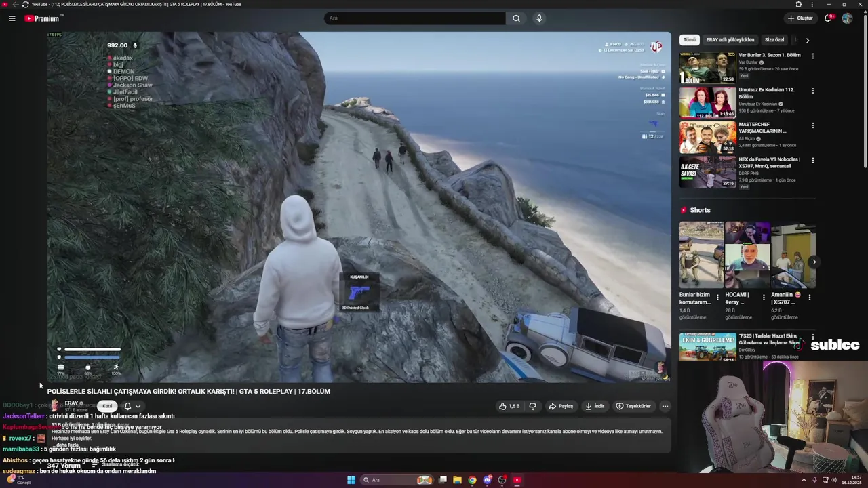This screenshot has width=868, height=488.
Task: Click the GTA 3D Printed Glock weapon icon
Action: point(359,292)
